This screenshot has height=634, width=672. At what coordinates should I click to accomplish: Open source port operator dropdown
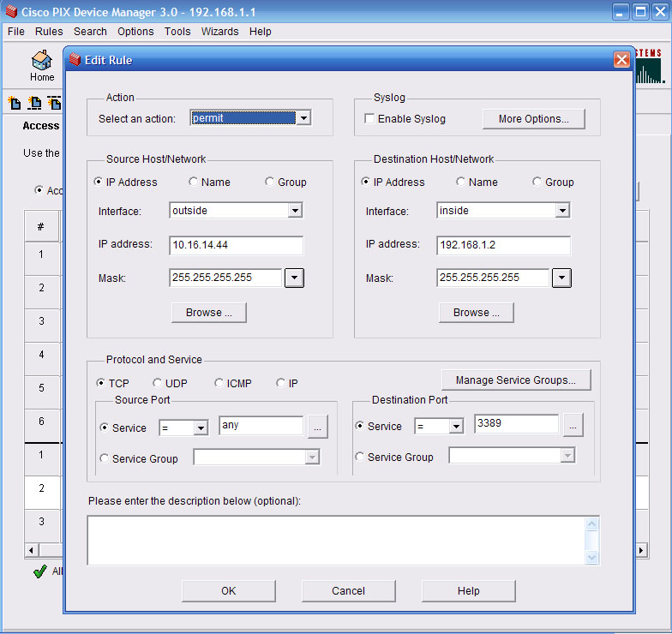(x=201, y=428)
